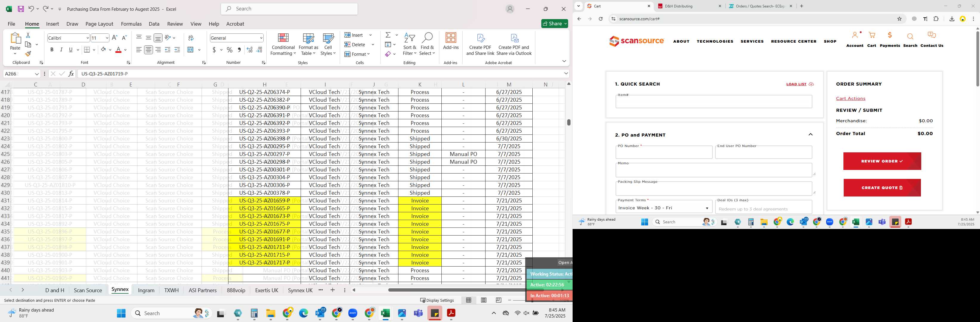This screenshot has height=322, width=980.
Task: Click the Cut scissors icon
Action: tap(28, 35)
